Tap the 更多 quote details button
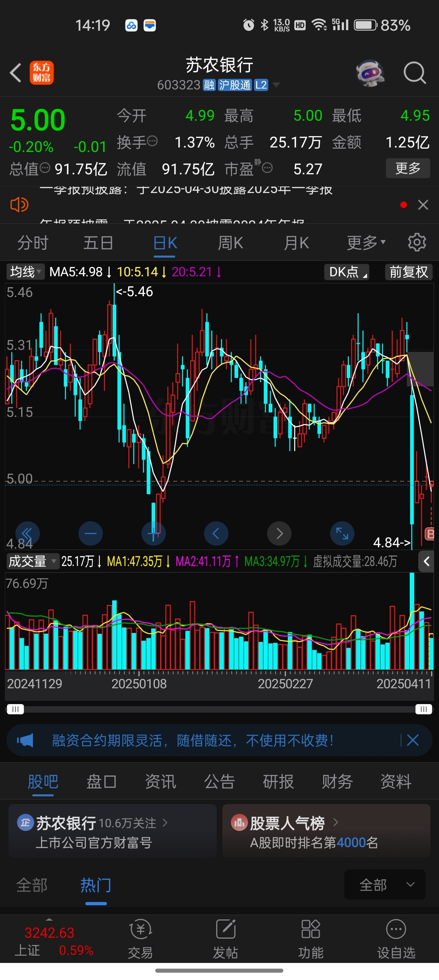 (408, 168)
